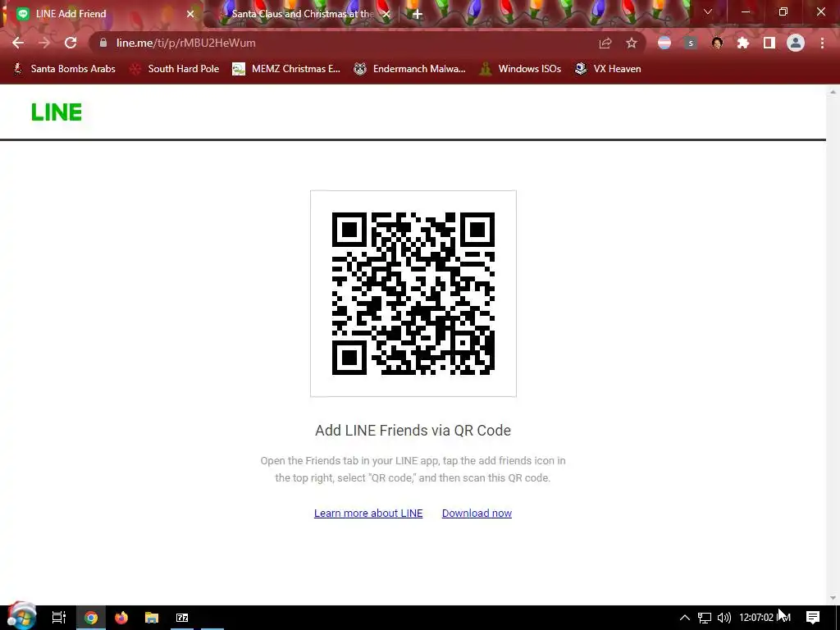Open the Chrome profile avatar
840x630 pixels.
[796, 43]
